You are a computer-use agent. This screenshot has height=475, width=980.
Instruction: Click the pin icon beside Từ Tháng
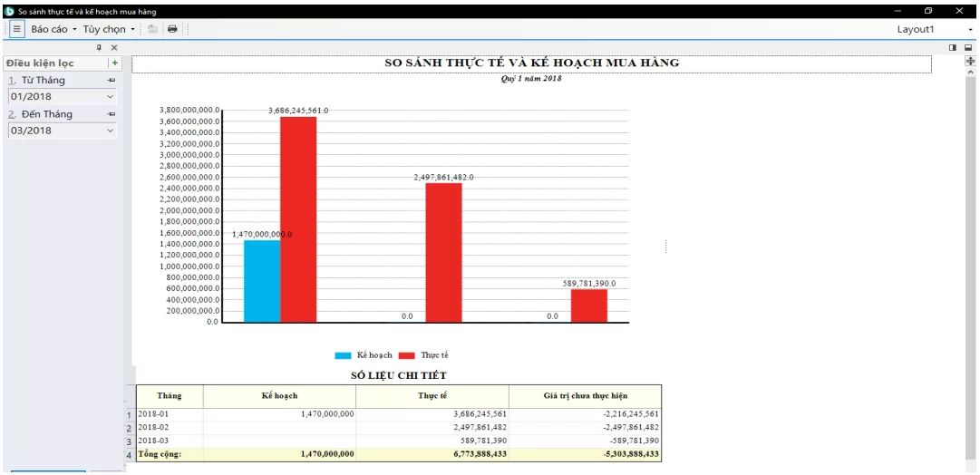coord(112,81)
